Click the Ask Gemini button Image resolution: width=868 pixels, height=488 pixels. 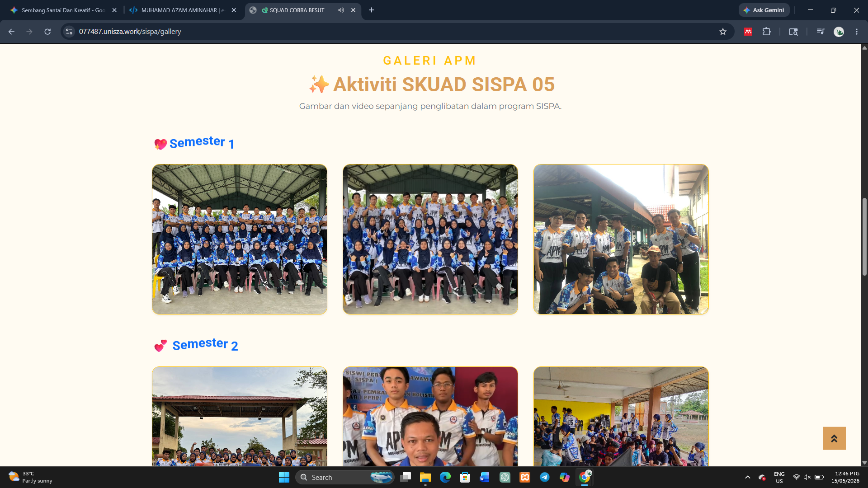(x=764, y=10)
